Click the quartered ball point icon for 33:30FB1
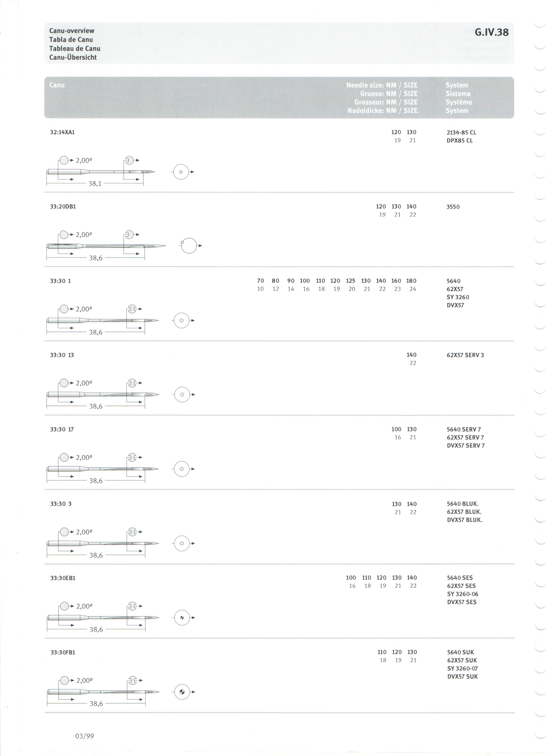This screenshot has width=550, height=756. coord(182,692)
